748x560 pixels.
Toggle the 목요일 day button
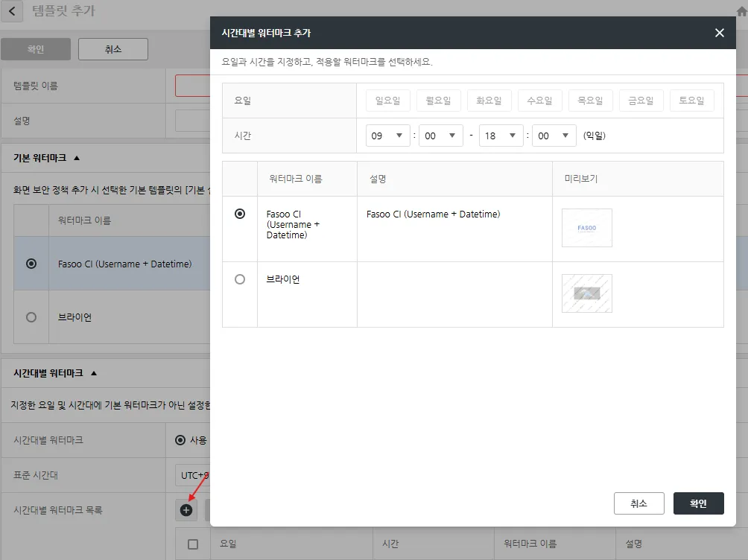coord(590,101)
